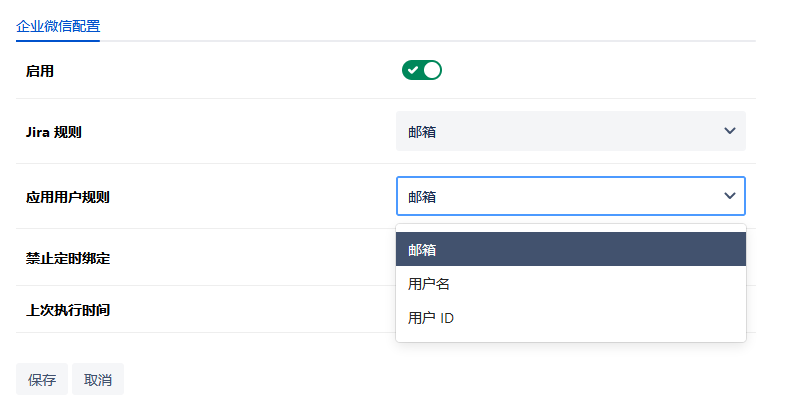The height and width of the screenshot is (413, 802).
Task: Click the chevron arrow of Jira 规则 dropdown
Action: pyautogui.click(x=729, y=131)
